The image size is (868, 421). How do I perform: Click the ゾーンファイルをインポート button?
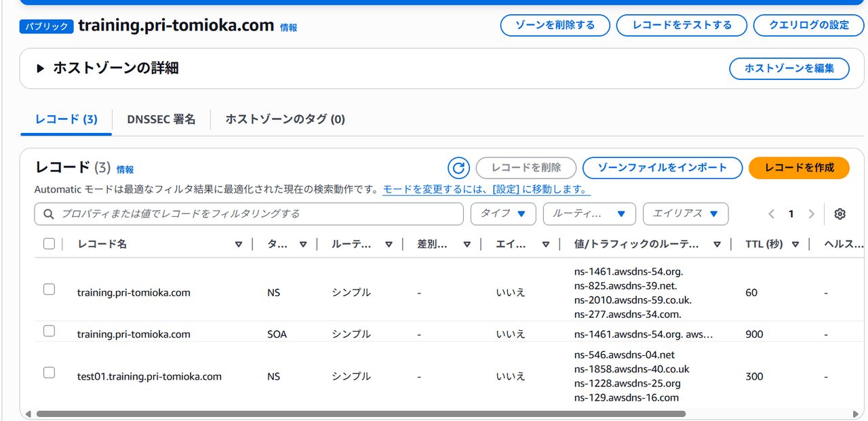tap(662, 167)
